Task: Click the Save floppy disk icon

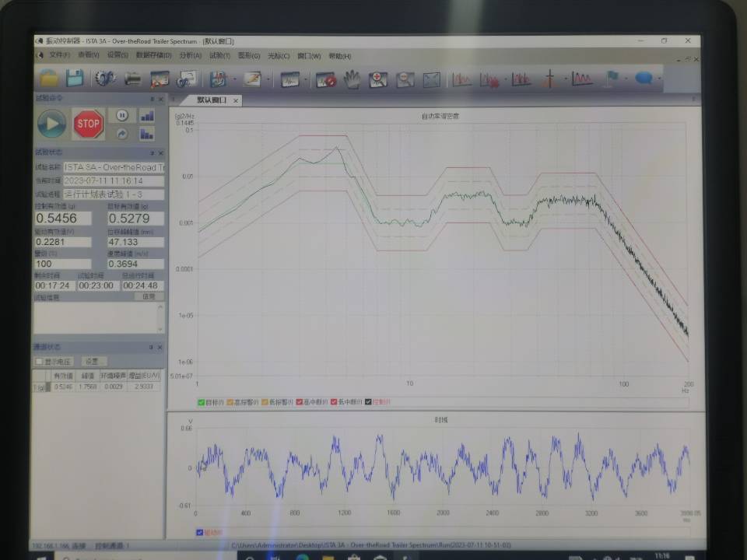Action: (x=75, y=78)
